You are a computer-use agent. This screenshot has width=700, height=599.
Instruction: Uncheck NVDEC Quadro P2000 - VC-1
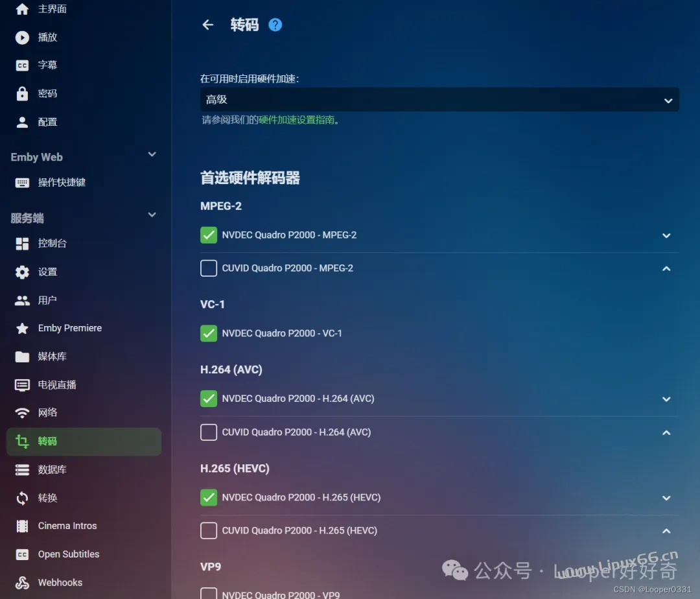point(209,333)
